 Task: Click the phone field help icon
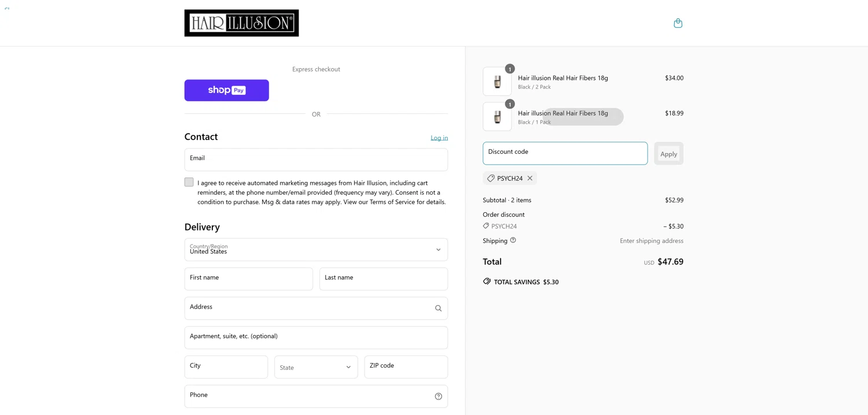[x=438, y=397]
